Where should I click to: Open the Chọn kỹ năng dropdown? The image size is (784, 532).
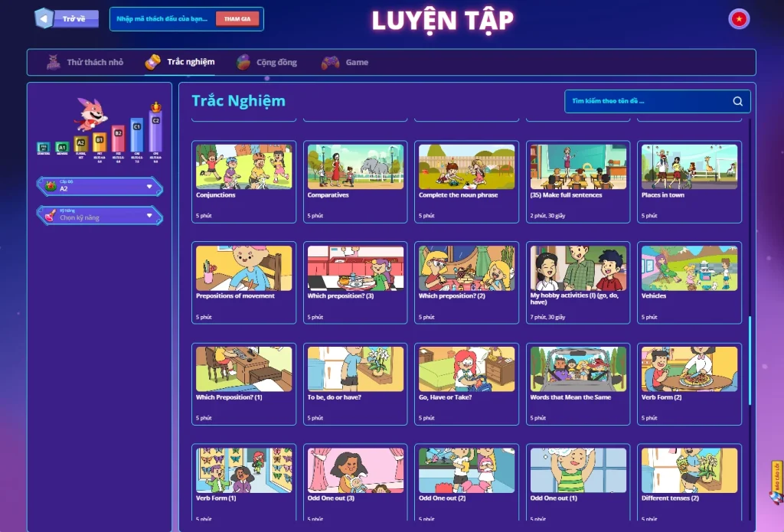(100, 216)
